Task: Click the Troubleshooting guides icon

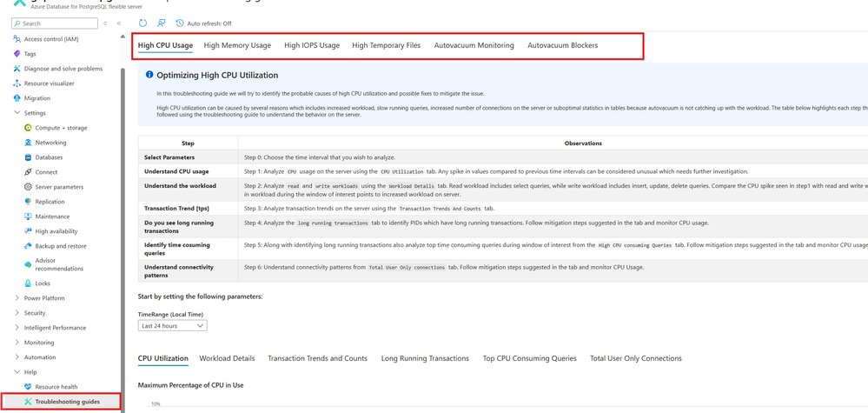Action: [x=28, y=402]
